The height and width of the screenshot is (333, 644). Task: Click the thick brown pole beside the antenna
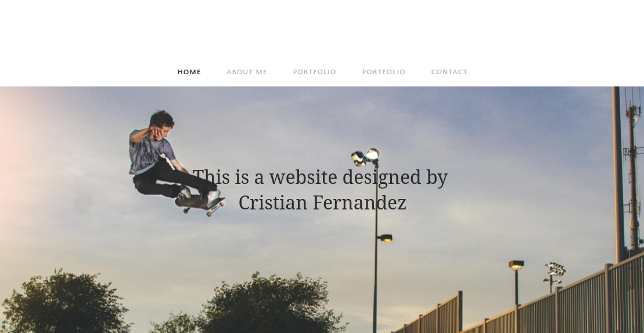click(x=618, y=174)
